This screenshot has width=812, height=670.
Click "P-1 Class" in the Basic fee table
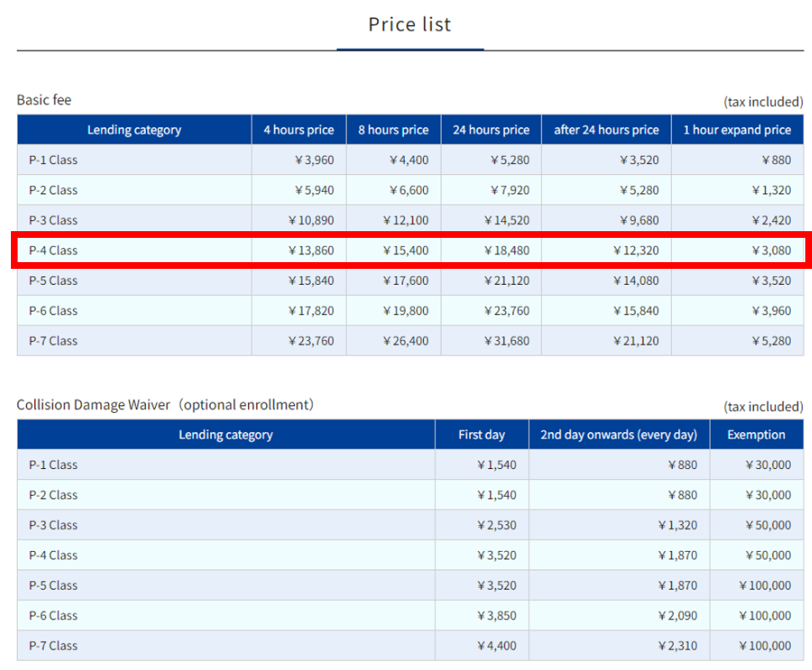(54, 160)
